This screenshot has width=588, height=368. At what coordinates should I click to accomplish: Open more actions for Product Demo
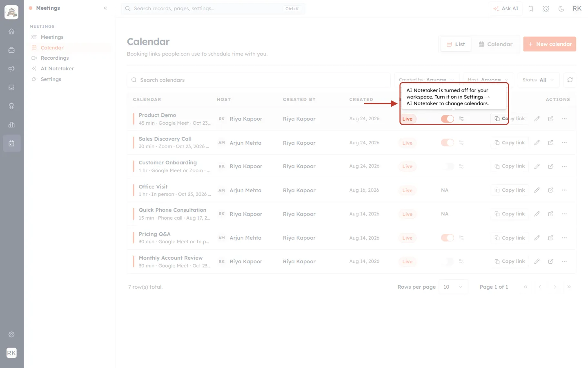(x=564, y=119)
